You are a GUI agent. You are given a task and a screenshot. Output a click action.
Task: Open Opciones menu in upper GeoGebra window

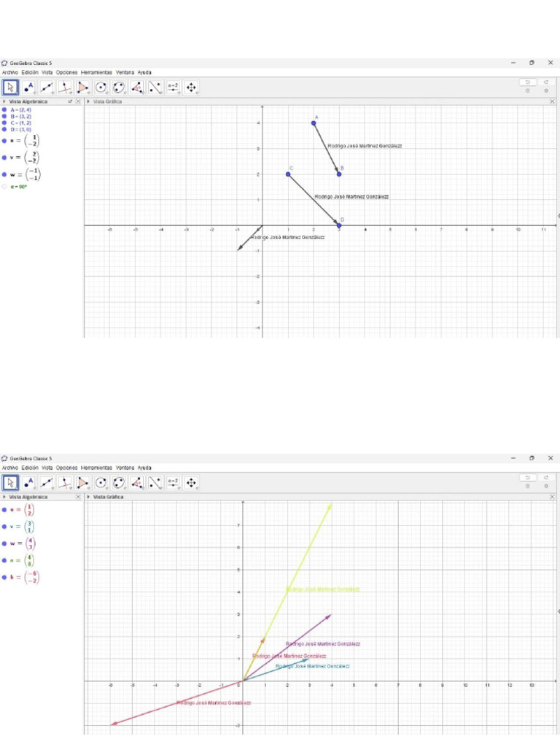[66, 72]
